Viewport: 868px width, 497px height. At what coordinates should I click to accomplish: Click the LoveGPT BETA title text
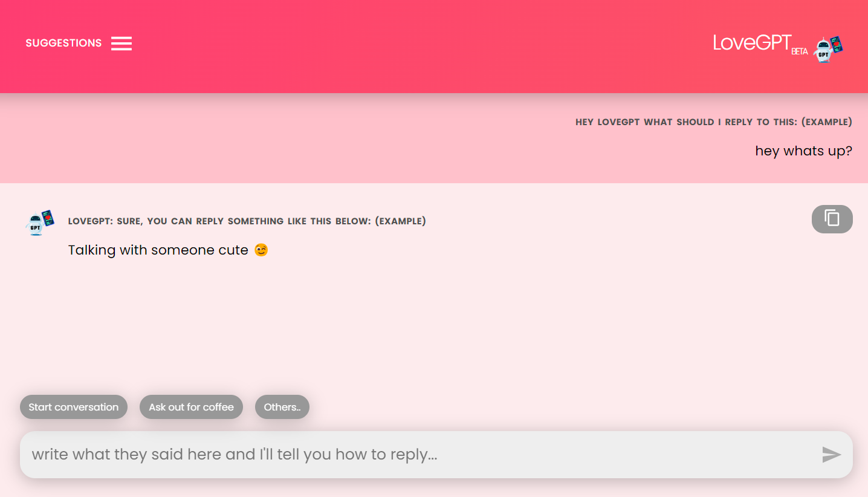tap(760, 44)
